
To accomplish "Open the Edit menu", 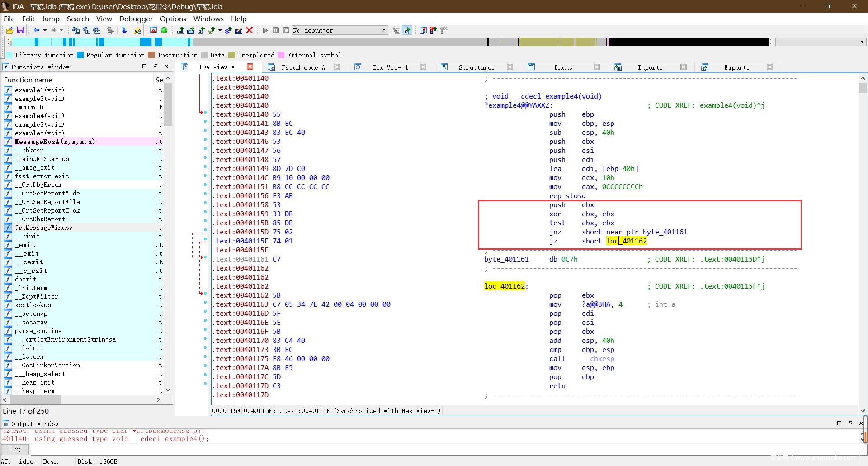I will [28, 19].
